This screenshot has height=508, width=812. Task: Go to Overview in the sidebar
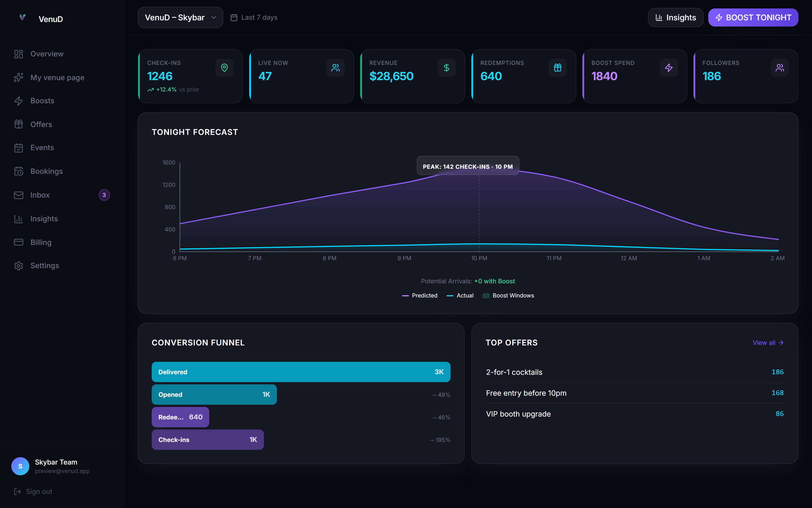coord(62,54)
